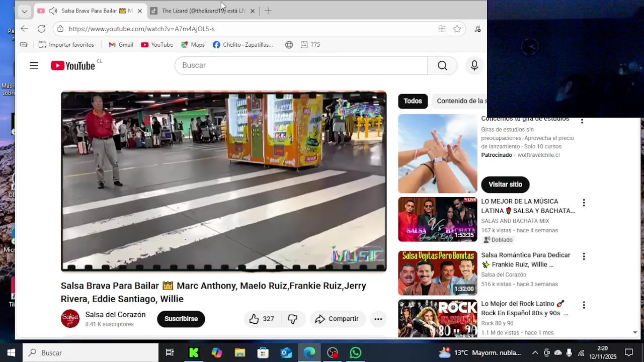Expand the system tray hidden icons chevron

click(x=535, y=353)
